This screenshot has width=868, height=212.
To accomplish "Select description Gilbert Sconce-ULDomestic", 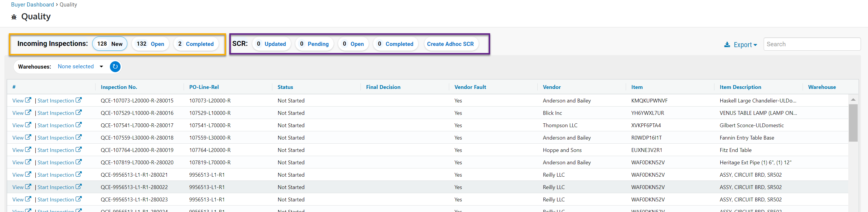I will (x=751, y=125).
